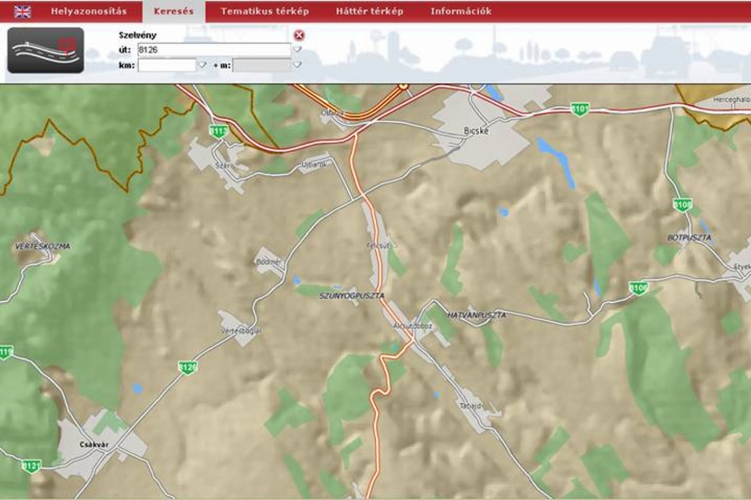This screenshot has width=751, height=500.
Task: Select the 8126 road shield near Vértesboglár
Action: click(188, 367)
